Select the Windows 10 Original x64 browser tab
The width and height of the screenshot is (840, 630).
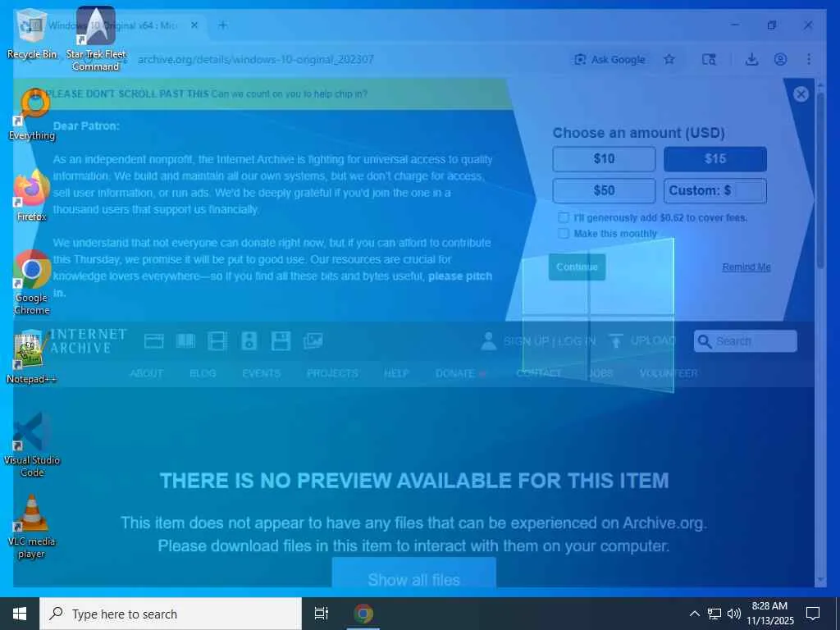tap(113, 25)
